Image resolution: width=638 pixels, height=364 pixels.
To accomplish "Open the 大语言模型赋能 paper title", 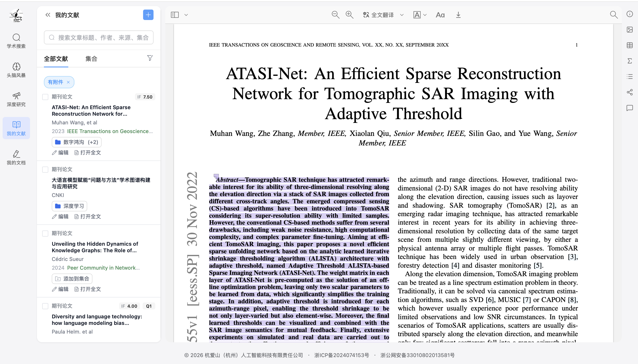I will point(101,184).
